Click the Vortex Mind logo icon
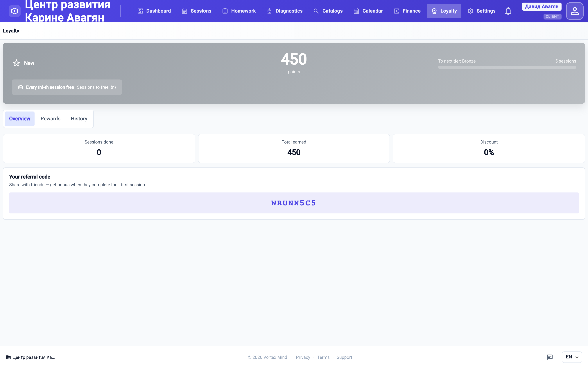This screenshot has width=588, height=368. pyautogui.click(x=15, y=11)
